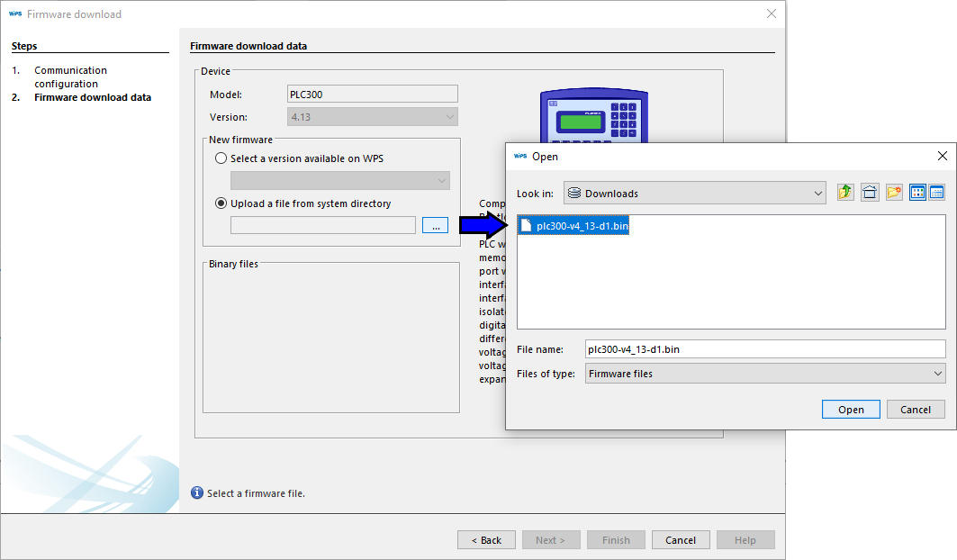Switch to Details view icon
This screenshot has width=957, height=560.
tap(936, 193)
